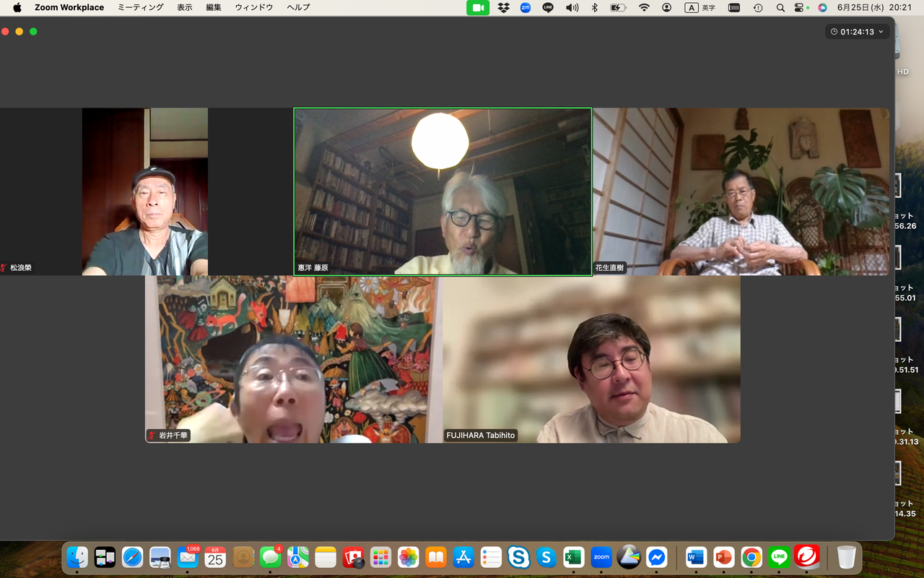This screenshot has width=924, height=578.
Task: Open the 英字 input source menu
Action: [x=700, y=7]
